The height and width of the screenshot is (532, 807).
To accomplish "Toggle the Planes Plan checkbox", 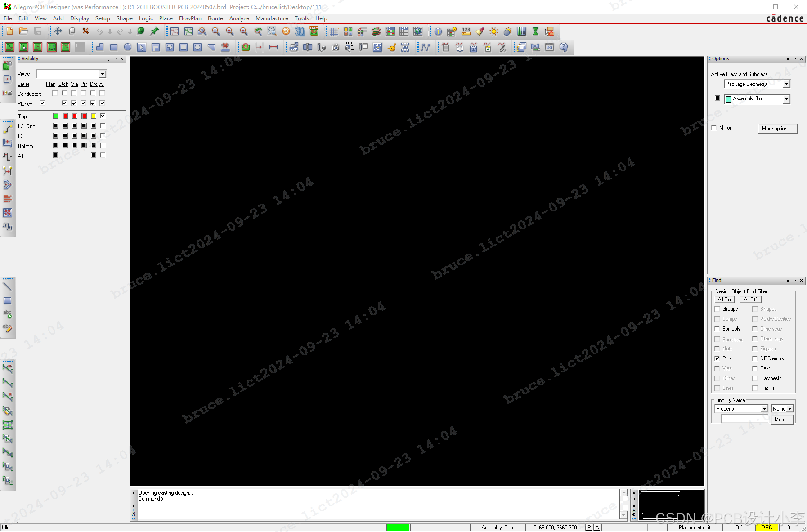I will [x=42, y=103].
